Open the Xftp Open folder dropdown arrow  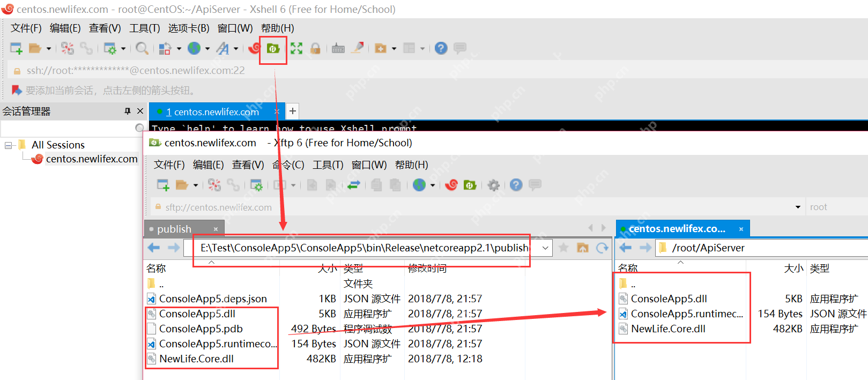(x=196, y=185)
